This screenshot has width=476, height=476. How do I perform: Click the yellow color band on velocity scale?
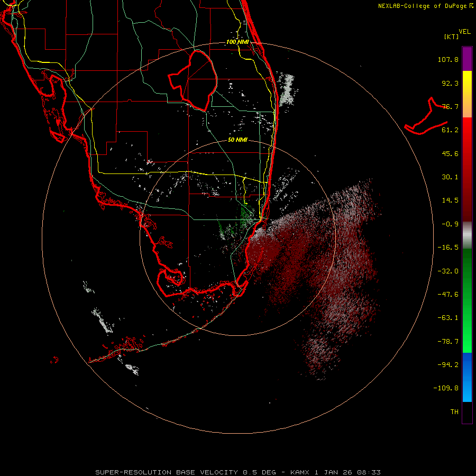[x=467, y=94]
